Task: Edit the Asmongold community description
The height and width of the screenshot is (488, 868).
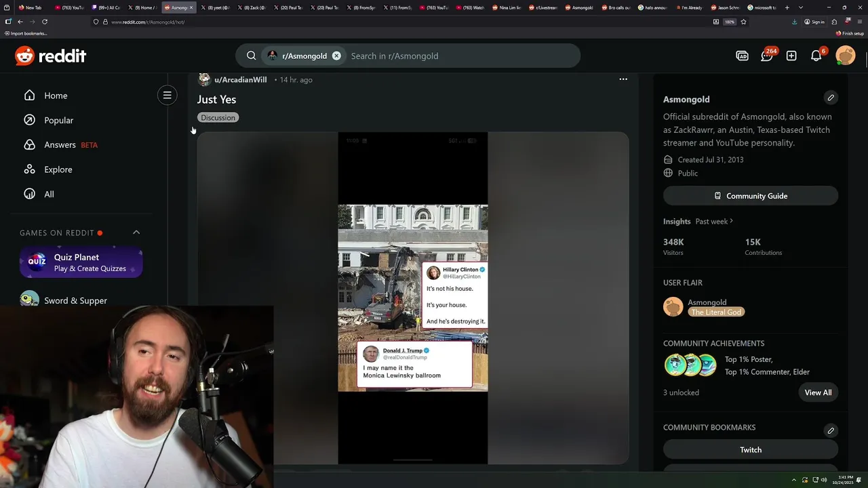Action: 831,98
